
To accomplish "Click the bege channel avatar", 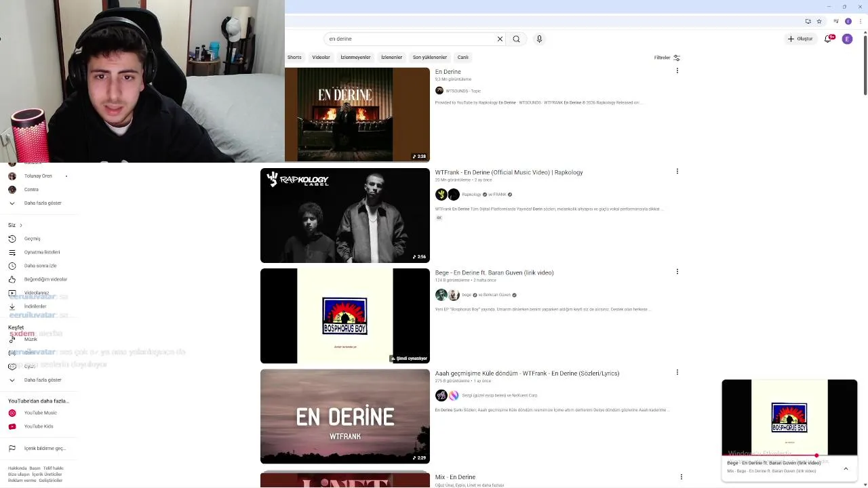I will (441, 295).
